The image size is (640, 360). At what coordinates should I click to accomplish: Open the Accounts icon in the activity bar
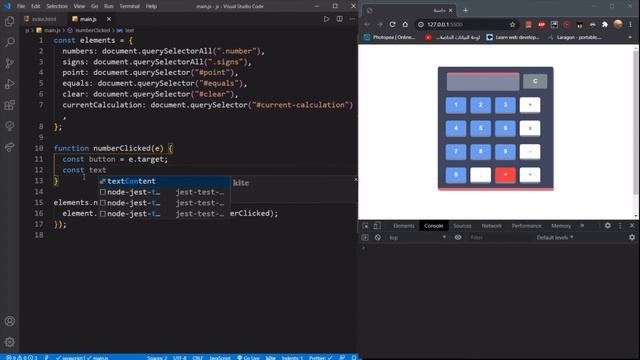click(9, 321)
